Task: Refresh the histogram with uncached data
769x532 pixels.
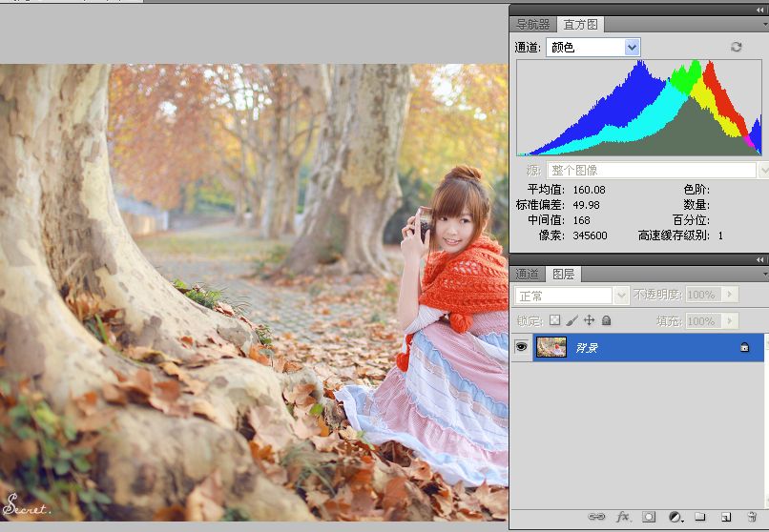Action: tap(736, 47)
